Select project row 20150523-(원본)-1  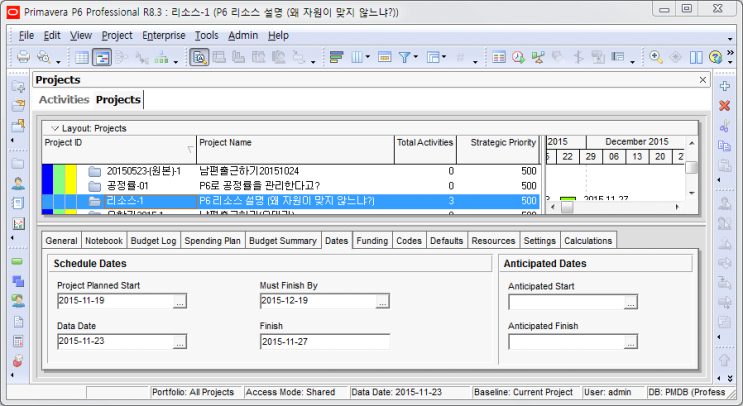click(290, 171)
